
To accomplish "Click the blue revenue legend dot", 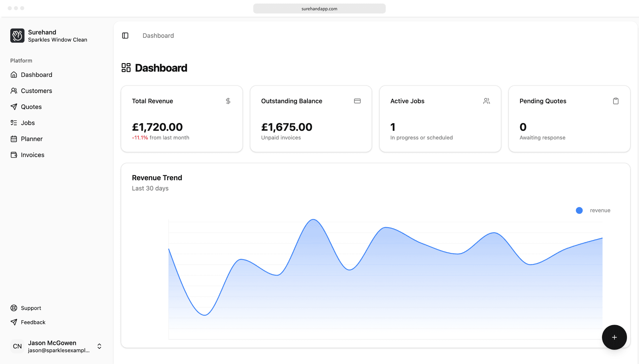I will 579,210.
